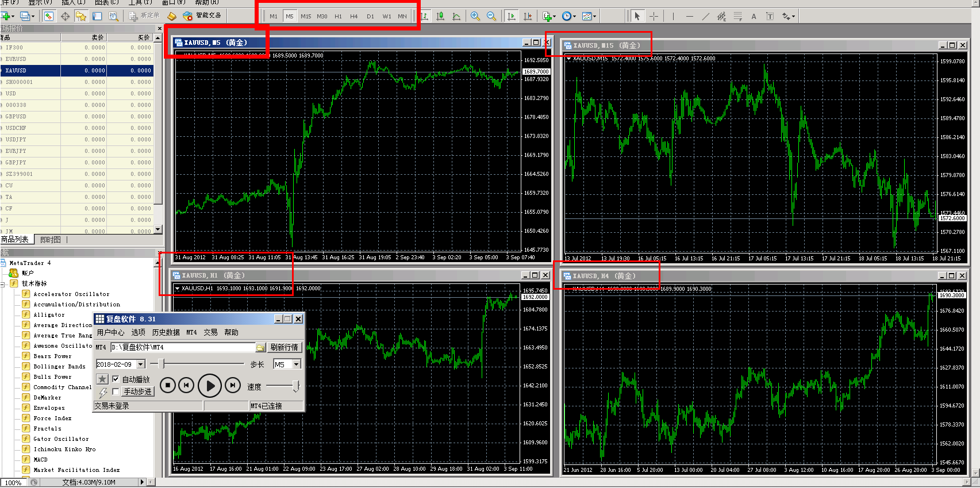The height and width of the screenshot is (488, 980).
Task: Open the 2018-02-09 date dropdown
Action: (x=140, y=364)
